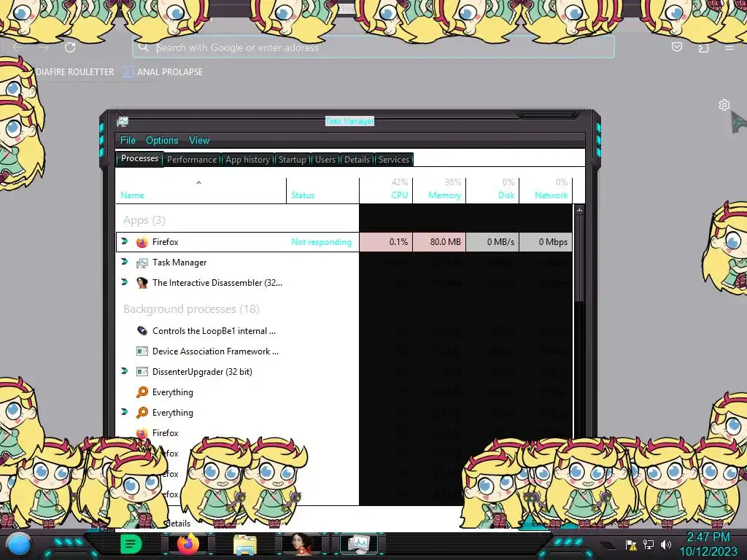Open the Options menu
747x560 pixels.
click(162, 140)
